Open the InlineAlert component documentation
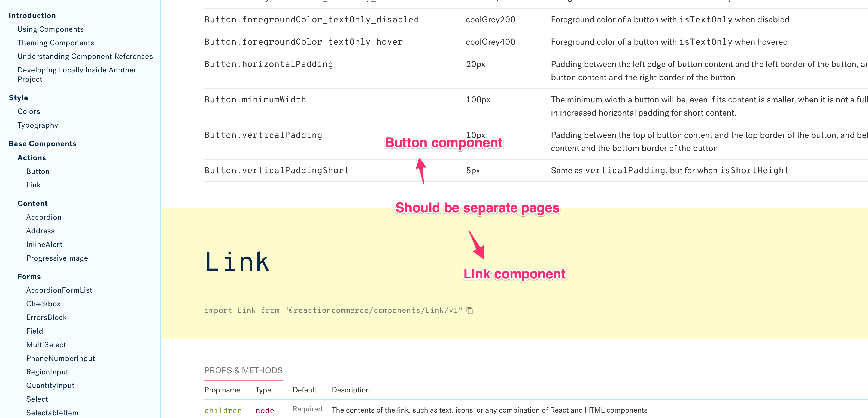The image size is (868, 418). pos(44,244)
